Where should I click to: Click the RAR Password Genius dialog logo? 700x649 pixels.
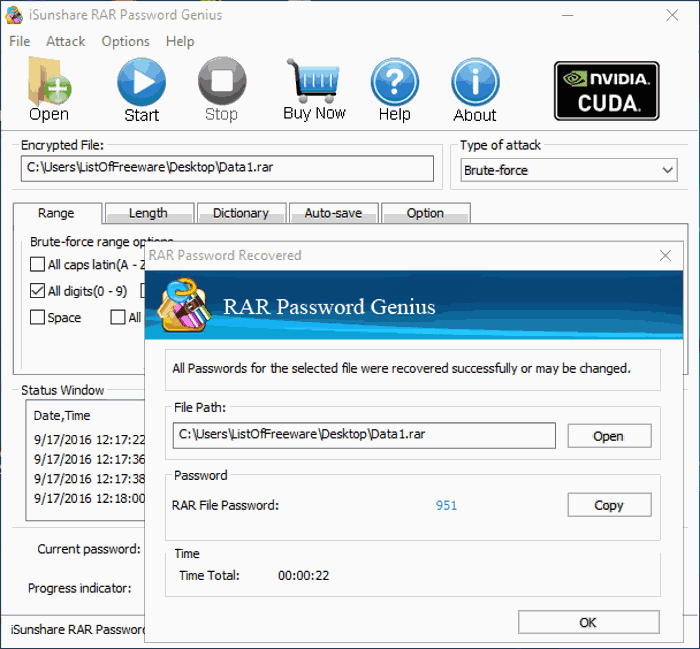184,305
